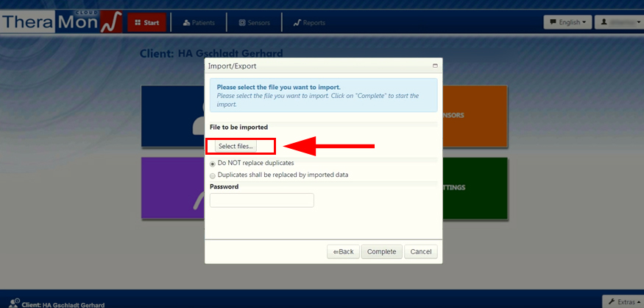Screen dimensions: 644x308
Task: Expand the English language dropdown
Action: (568, 22)
